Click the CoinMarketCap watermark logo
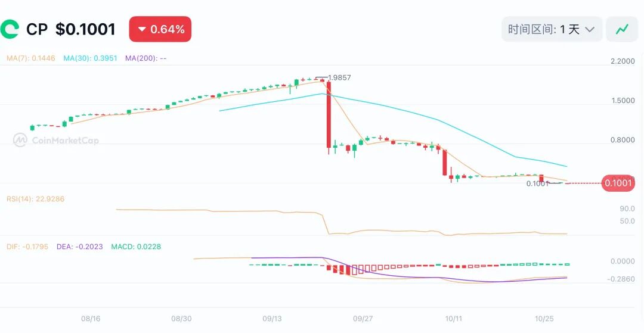The image size is (644, 333). pyautogui.click(x=56, y=141)
